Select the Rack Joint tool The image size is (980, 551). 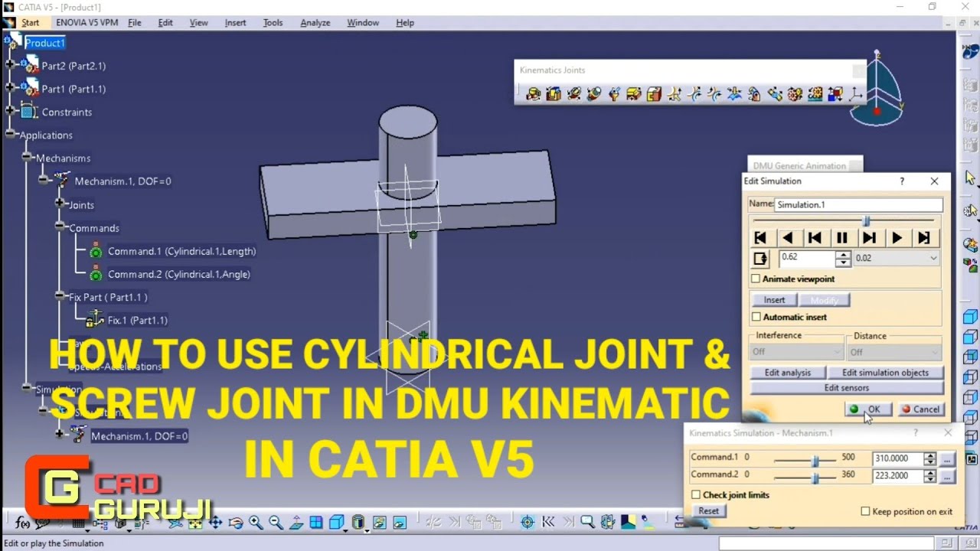pos(815,94)
